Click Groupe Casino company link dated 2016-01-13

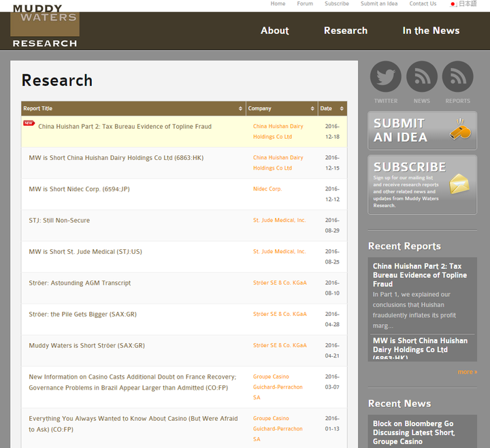[x=278, y=428]
